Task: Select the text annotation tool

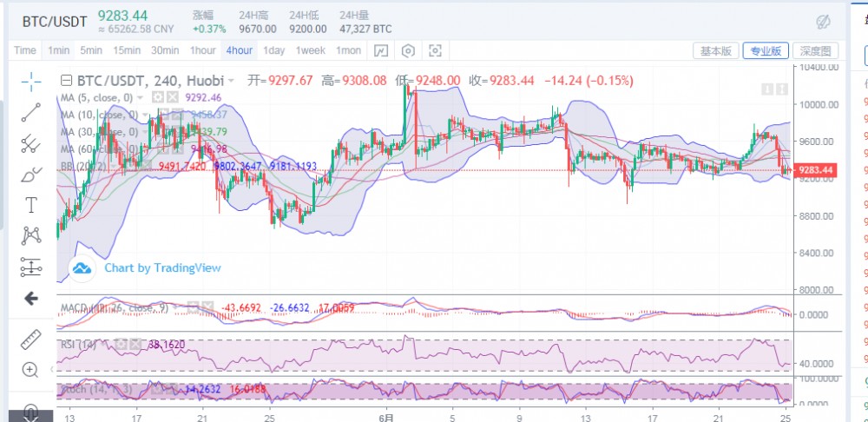Action: click(x=31, y=205)
